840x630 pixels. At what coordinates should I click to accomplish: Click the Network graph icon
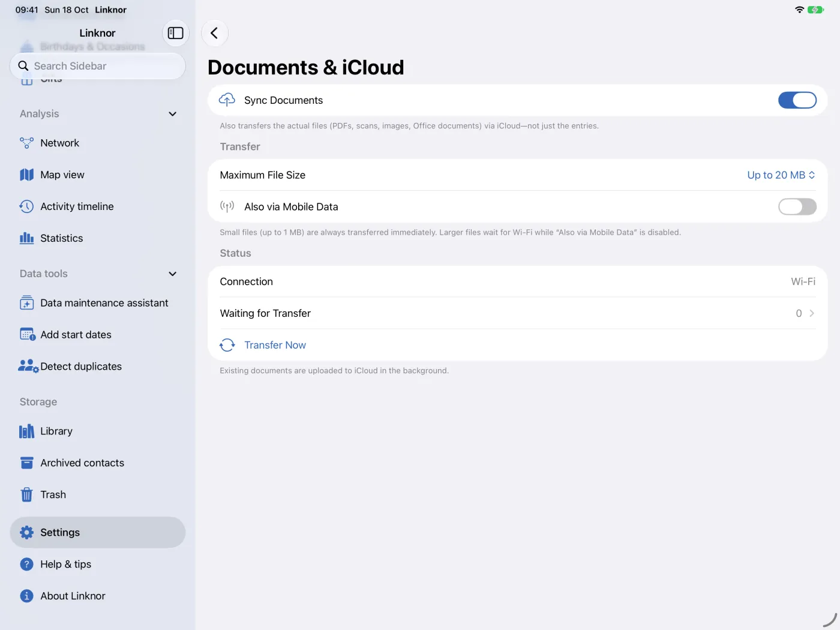click(26, 143)
